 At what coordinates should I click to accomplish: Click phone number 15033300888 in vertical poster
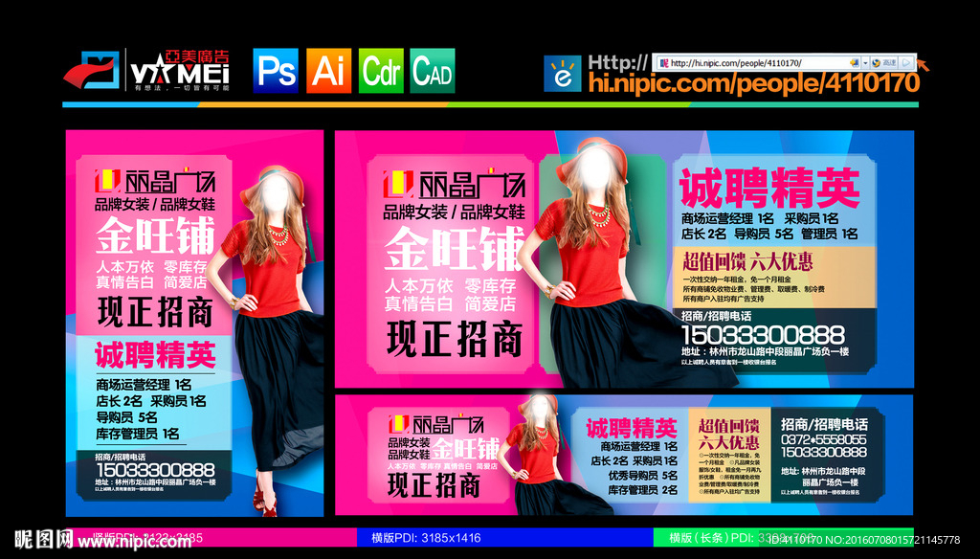click(156, 470)
